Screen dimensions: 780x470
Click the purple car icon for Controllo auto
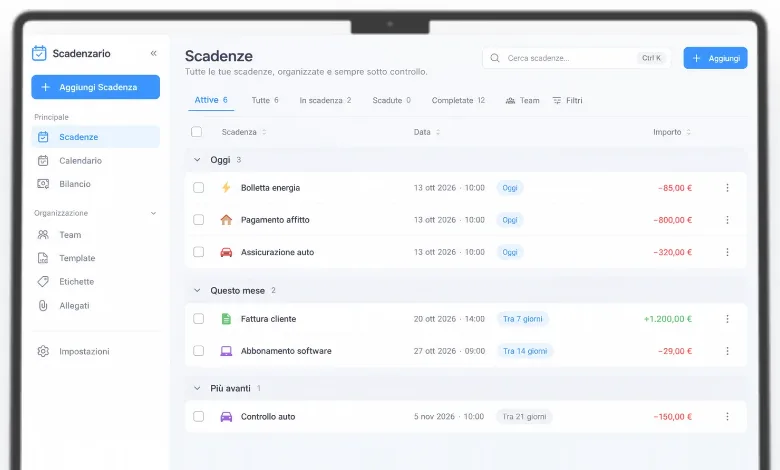tap(226, 417)
